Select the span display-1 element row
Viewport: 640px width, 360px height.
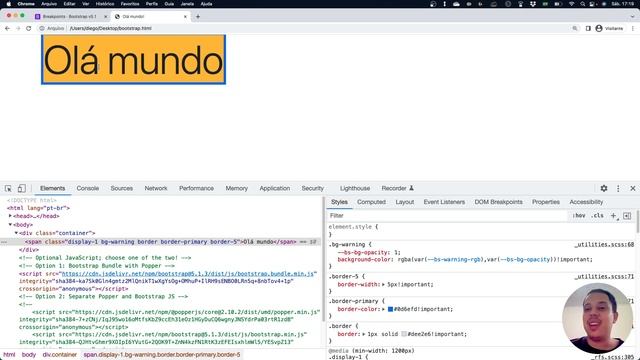[x=160, y=242]
